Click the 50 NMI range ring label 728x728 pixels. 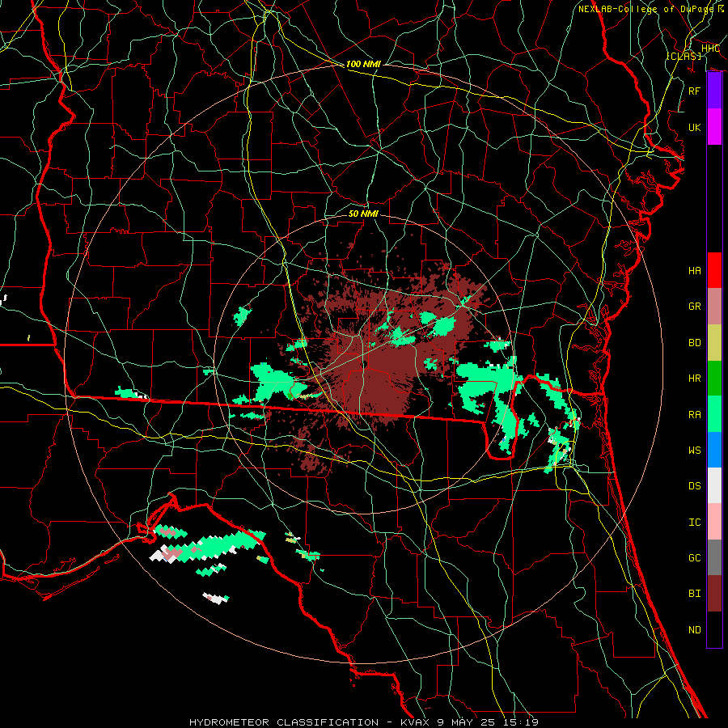coord(363,214)
